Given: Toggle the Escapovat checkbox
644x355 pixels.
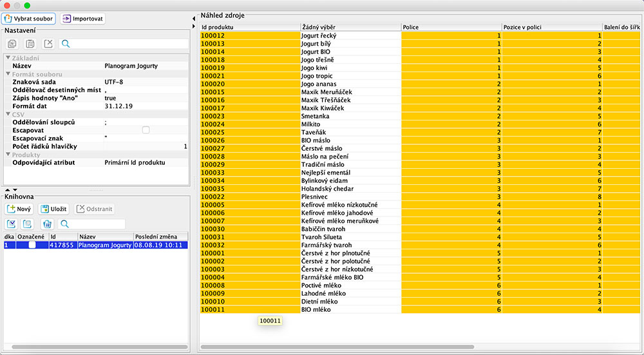Looking at the screenshot, I should (x=146, y=130).
